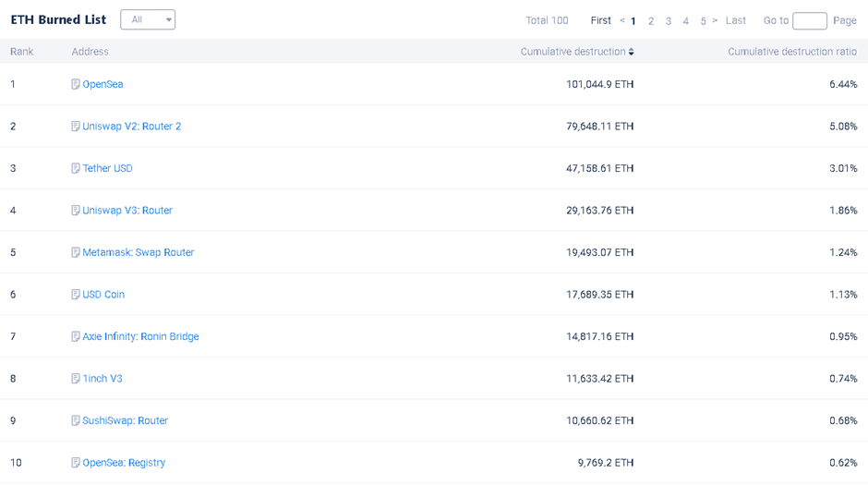The height and width of the screenshot is (485, 868).
Task: Click the document icon beside 1inch V3
Action: coord(76,379)
